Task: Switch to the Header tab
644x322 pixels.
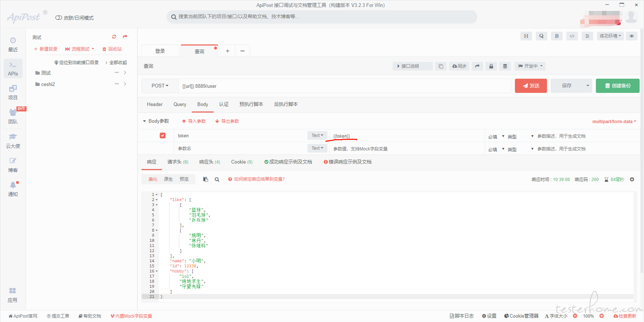Action: coord(155,105)
